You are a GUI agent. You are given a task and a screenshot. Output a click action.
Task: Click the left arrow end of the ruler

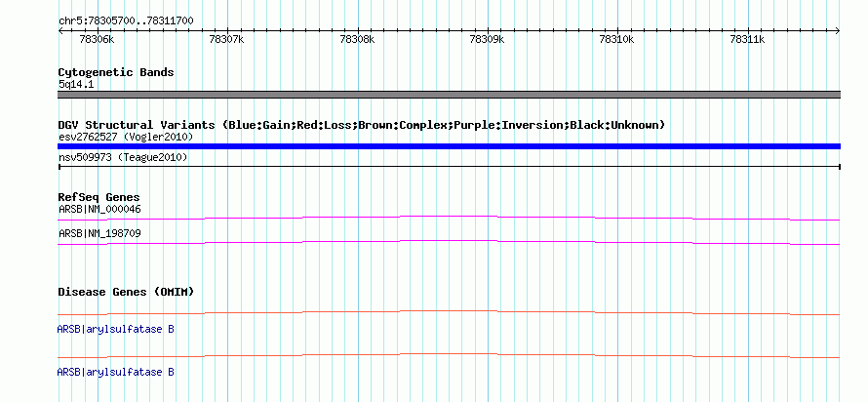coord(60,30)
